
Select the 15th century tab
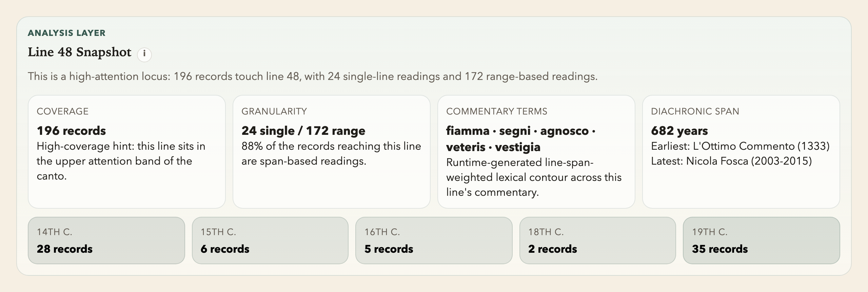(270, 241)
